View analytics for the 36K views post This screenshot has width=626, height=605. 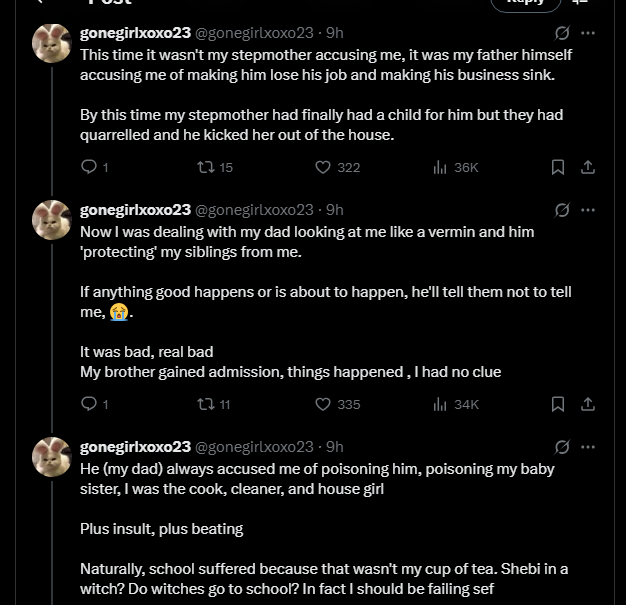click(439, 167)
